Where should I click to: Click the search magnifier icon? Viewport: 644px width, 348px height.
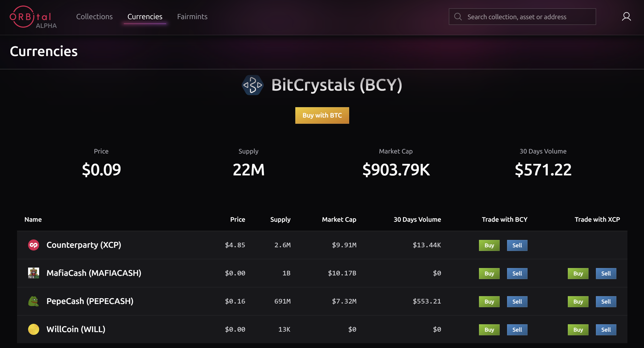[x=458, y=17]
